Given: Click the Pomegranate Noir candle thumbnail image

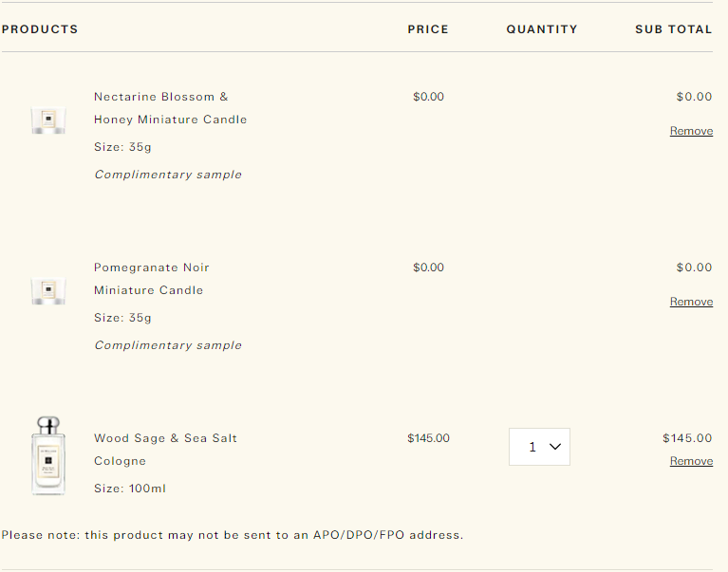Looking at the screenshot, I should tap(47, 290).
